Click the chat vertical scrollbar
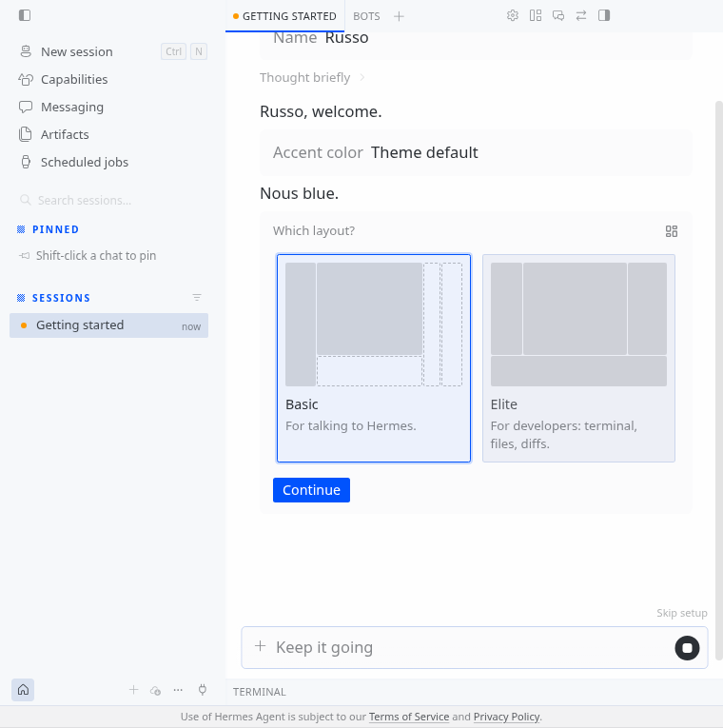 pos(719,380)
